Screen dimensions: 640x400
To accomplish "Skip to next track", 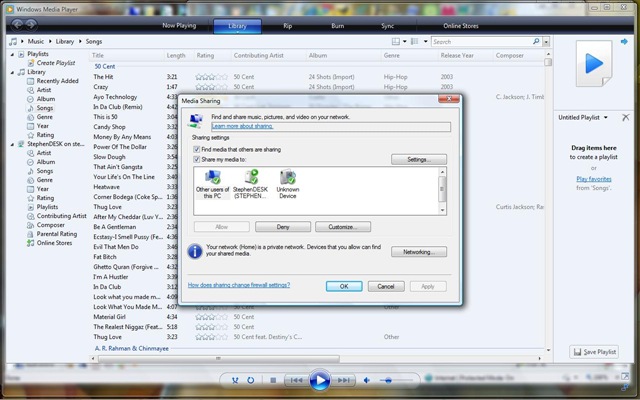I will click(x=344, y=380).
